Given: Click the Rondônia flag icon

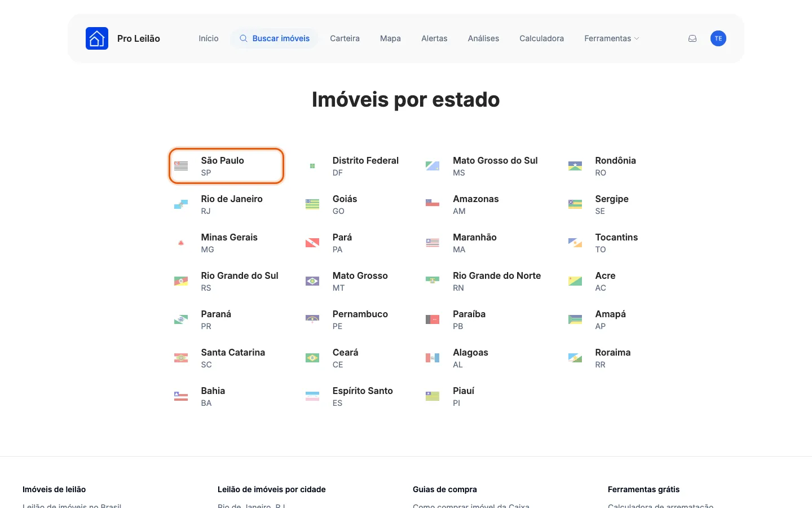Looking at the screenshot, I should (575, 166).
